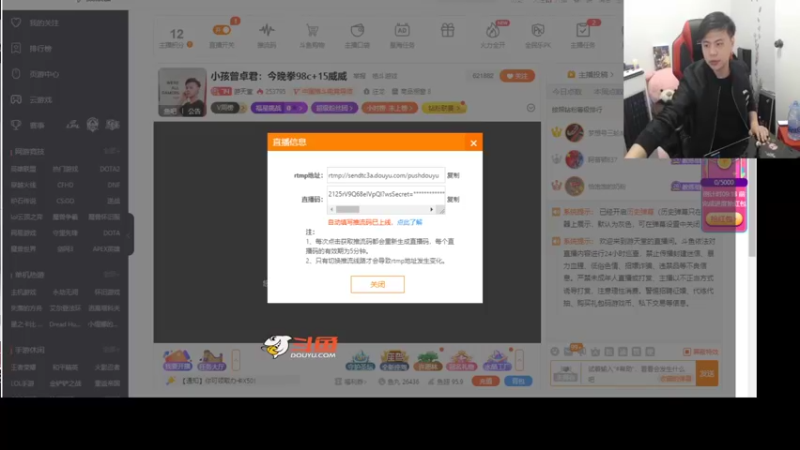Click the rtmp地址 address field
The height and width of the screenshot is (450, 800).
(386, 176)
